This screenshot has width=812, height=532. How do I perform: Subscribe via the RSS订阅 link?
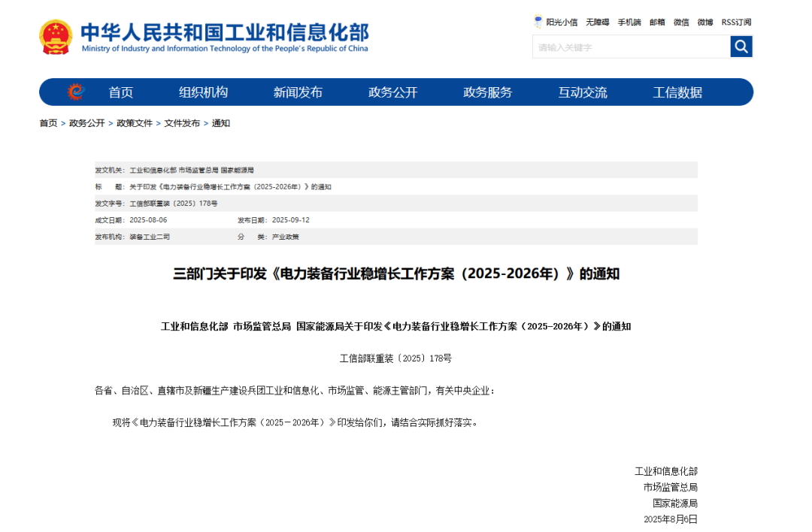tap(735, 22)
